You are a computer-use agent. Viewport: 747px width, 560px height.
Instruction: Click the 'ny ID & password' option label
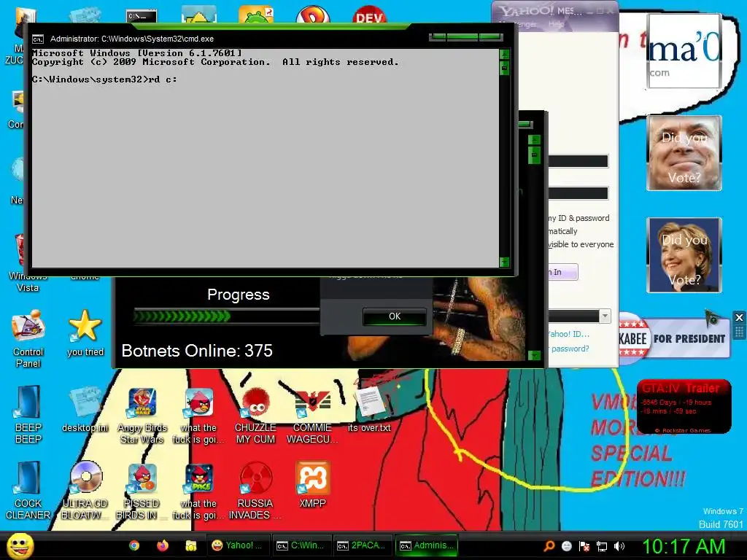pos(578,218)
